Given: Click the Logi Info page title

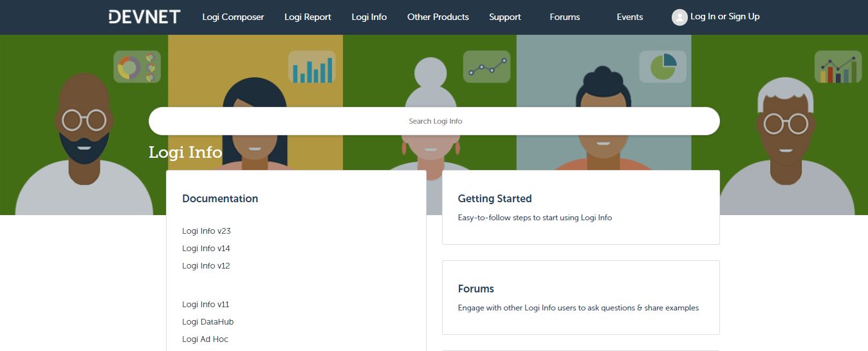Looking at the screenshot, I should (x=185, y=153).
